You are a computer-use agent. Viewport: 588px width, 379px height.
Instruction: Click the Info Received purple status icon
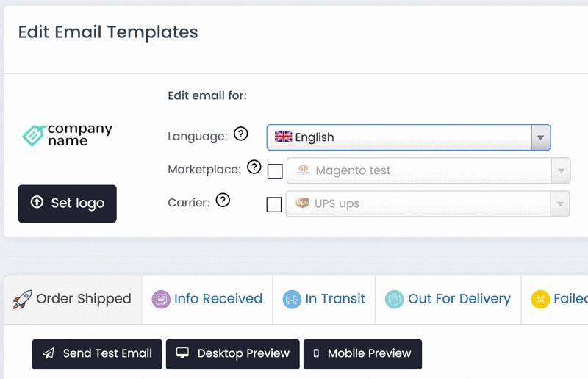[161, 299]
